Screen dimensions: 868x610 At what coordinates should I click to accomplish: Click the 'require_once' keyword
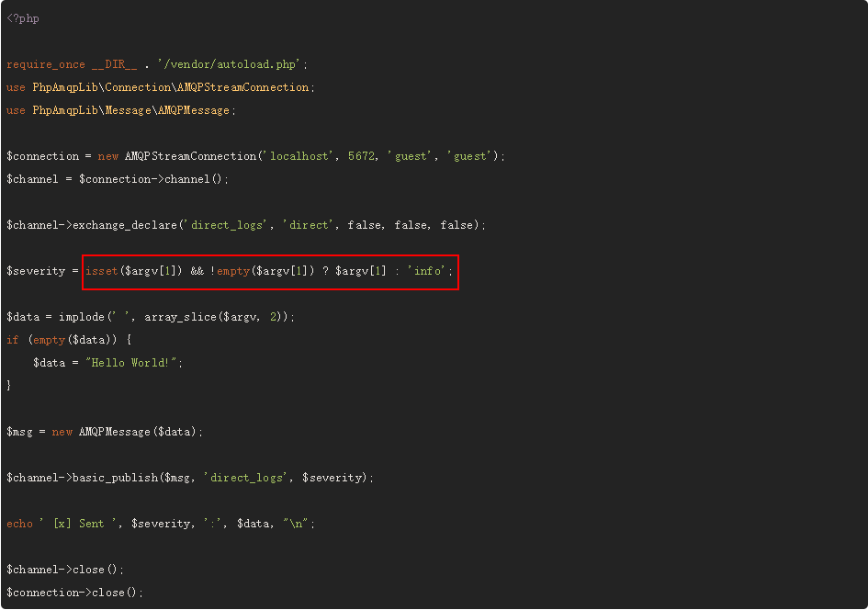pos(46,64)
